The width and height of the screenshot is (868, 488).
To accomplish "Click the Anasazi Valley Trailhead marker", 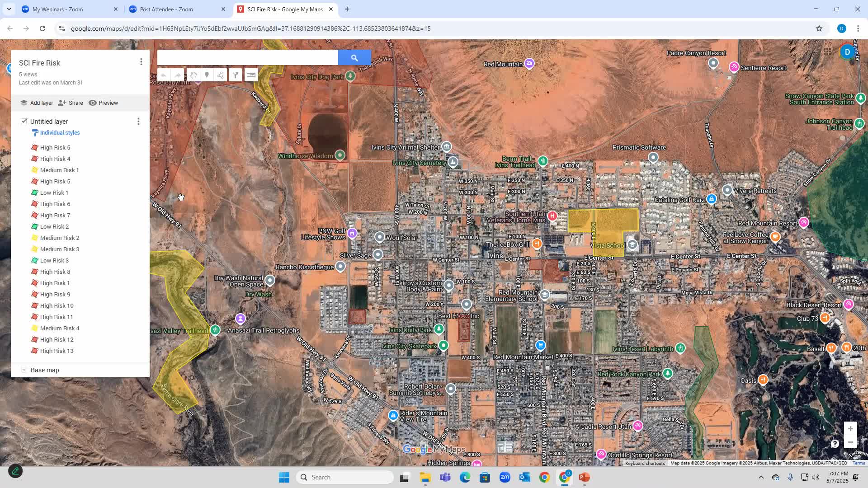I will click(216, 330).
